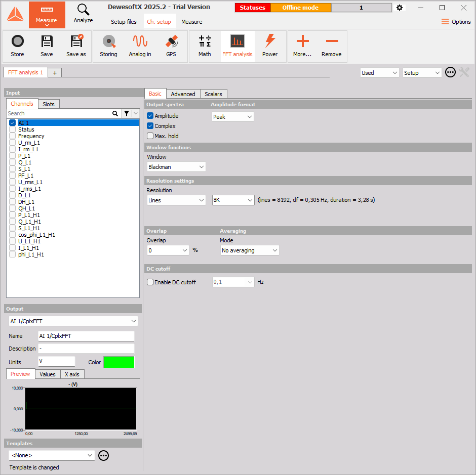Open the Setup view dropdown
476x475 pixels.
pos(422,73)
